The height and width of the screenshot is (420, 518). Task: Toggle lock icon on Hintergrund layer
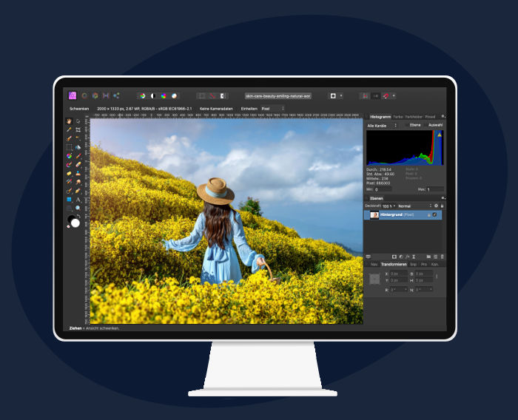(428, 215)
